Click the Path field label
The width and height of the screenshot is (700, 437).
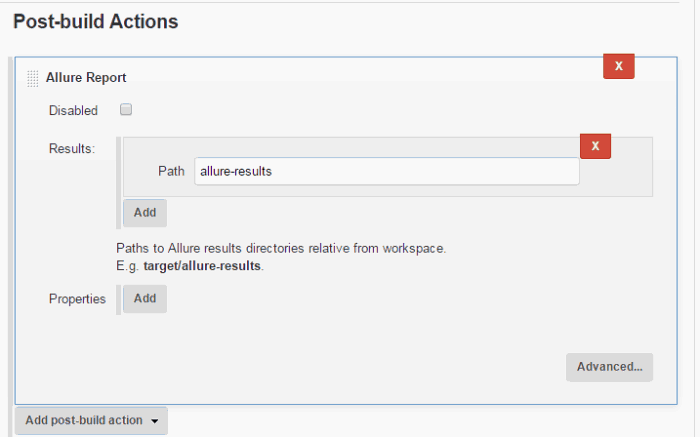[171, 171]
